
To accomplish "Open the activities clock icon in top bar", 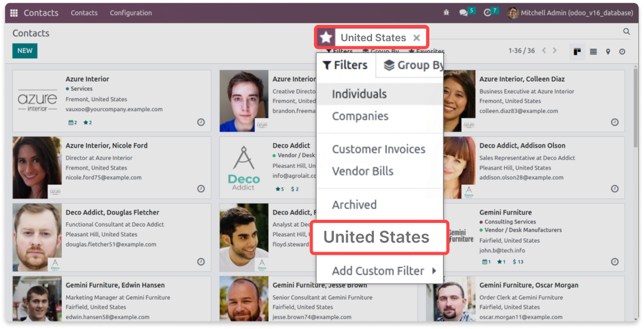I will point(487,12).
